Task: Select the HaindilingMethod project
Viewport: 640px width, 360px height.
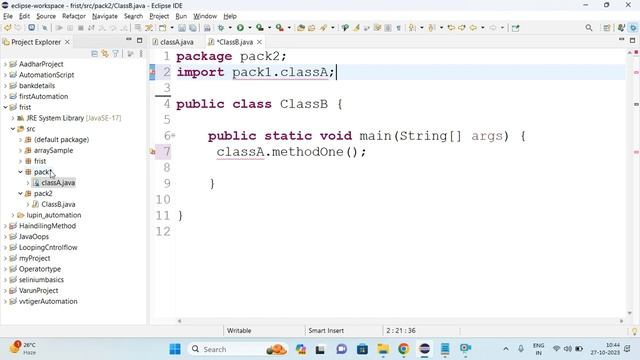Action: click(x=47, y=226)
